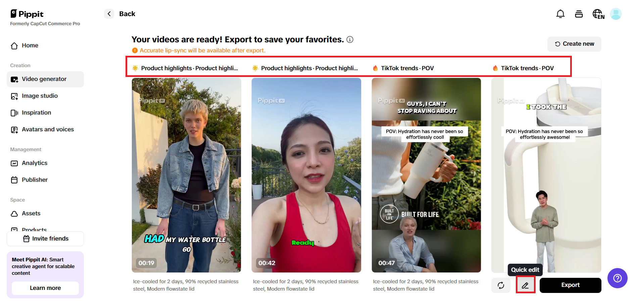Open the user profile avatar
The height and width of the screenshot is (301, 644).
pos(615,14)
